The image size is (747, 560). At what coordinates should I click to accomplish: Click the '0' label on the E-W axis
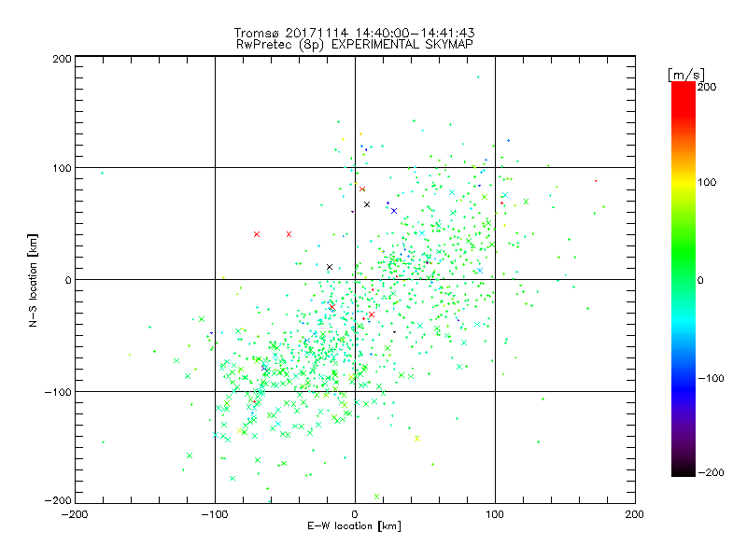(355, 514)
